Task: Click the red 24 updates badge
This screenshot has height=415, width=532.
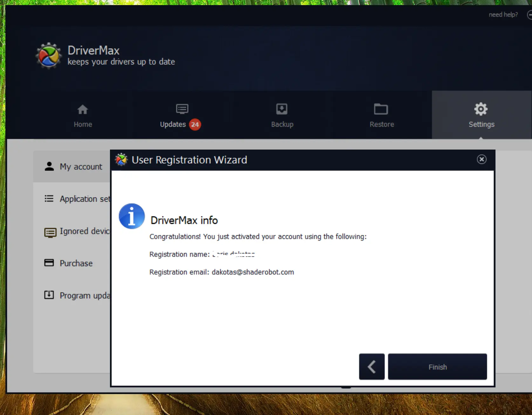Action: point(195,124)
